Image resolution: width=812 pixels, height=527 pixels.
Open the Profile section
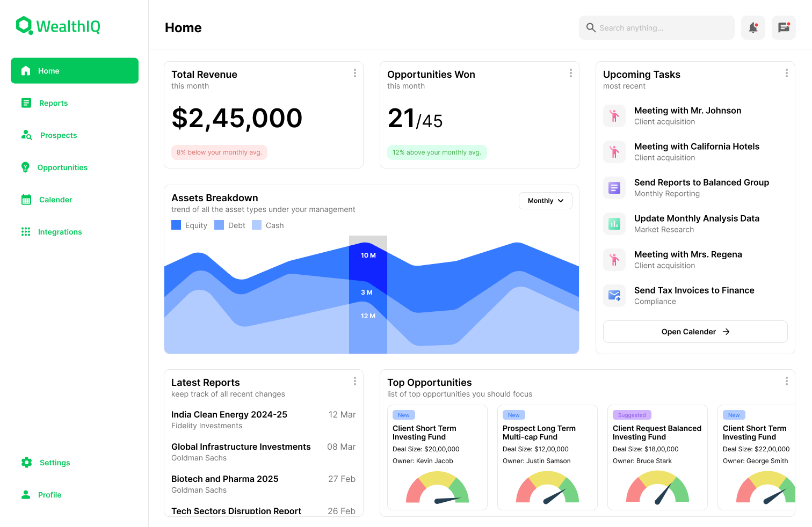click(49, 494)
